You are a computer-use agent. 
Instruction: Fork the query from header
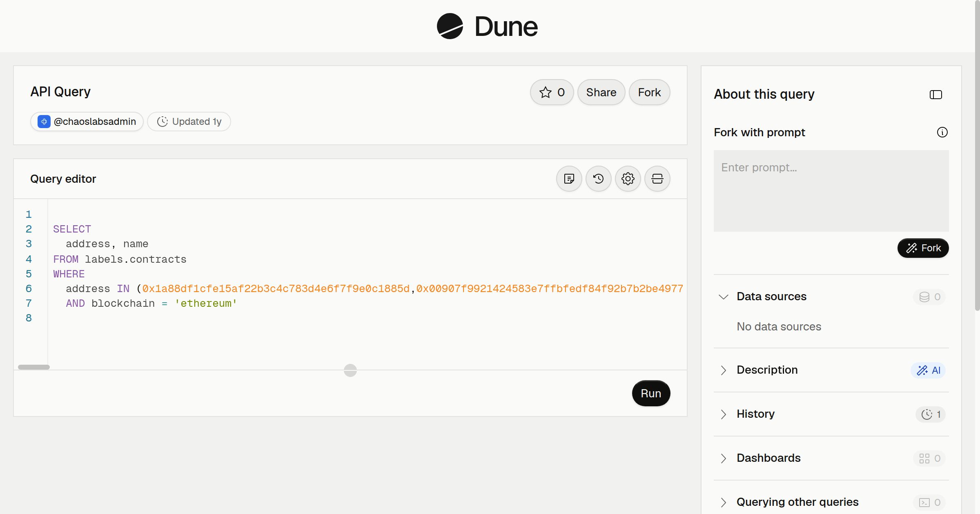[649, 92]
